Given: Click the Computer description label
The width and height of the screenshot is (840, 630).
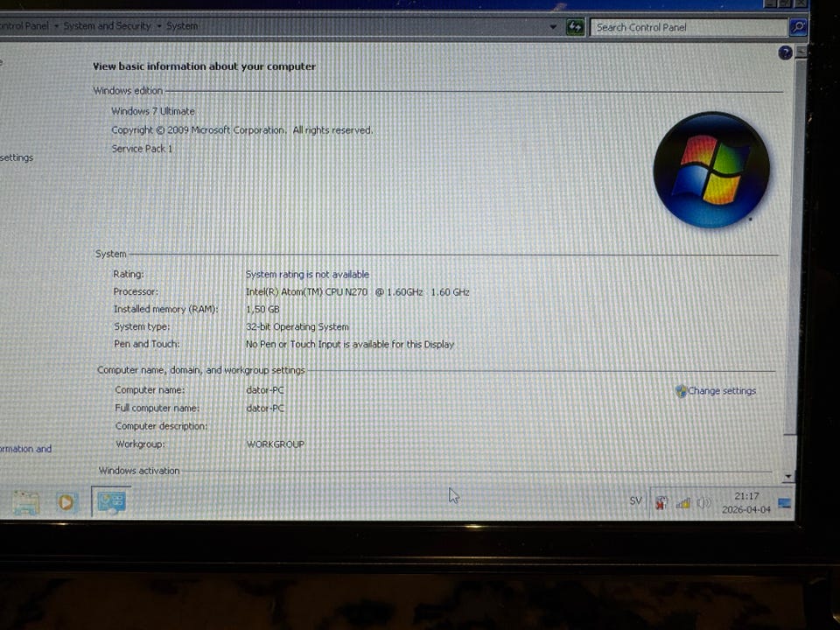Looking at the screenshot, I should (161, 426).
